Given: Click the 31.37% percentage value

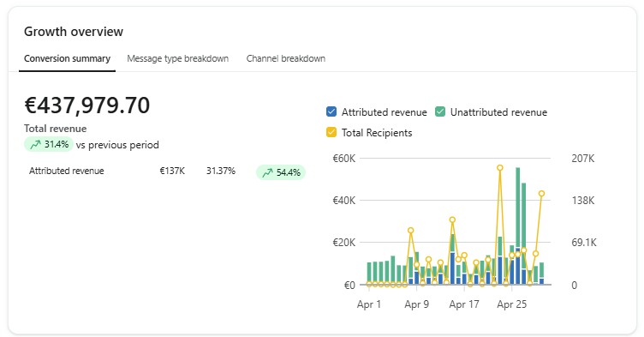Looking at the screenshot, I should [221, 171].
